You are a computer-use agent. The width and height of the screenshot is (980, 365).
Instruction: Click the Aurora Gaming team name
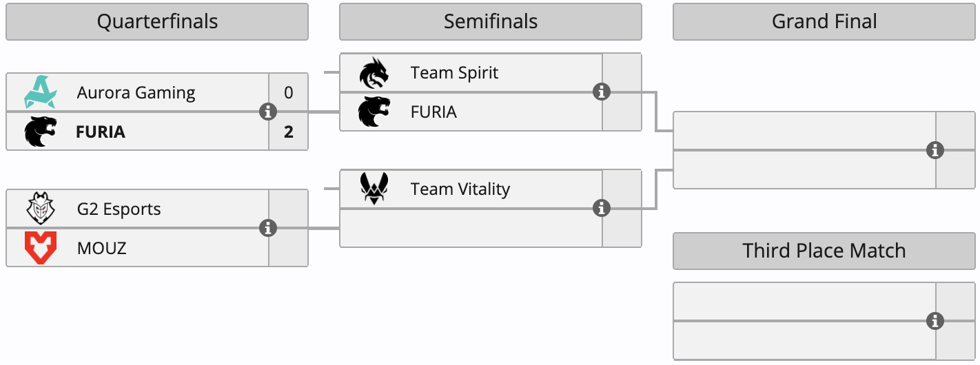tap(136, 92)
